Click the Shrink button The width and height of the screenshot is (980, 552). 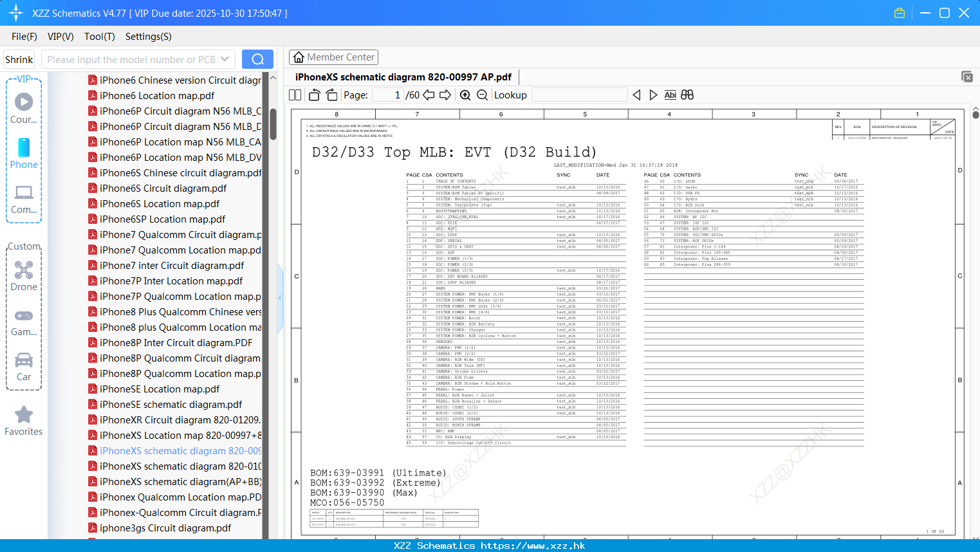pos(19,59)
